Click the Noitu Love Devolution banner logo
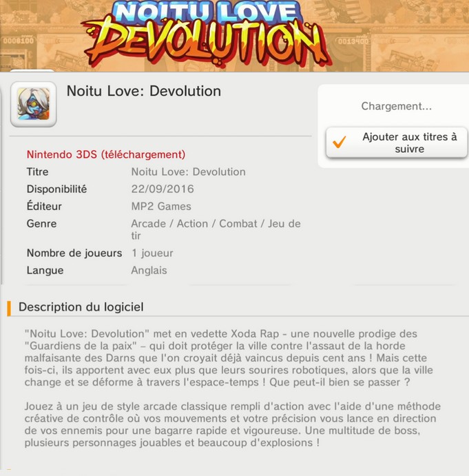Image resolution: width=469 pixels, height=476 pixels. pos(207,34)
